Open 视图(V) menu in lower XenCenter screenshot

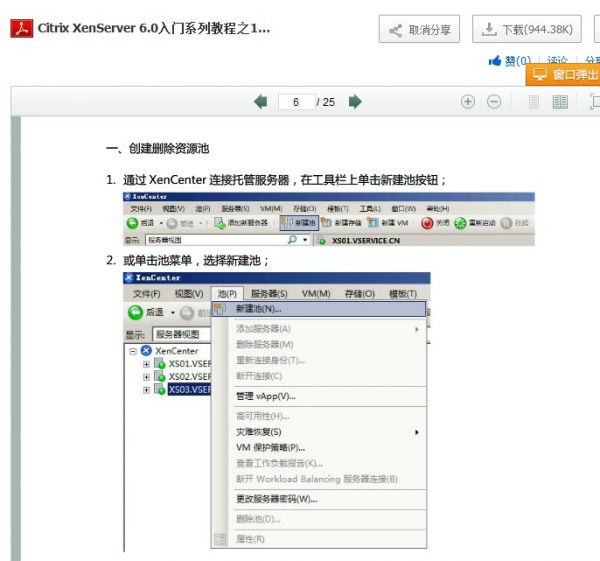[x=189, y=294]
